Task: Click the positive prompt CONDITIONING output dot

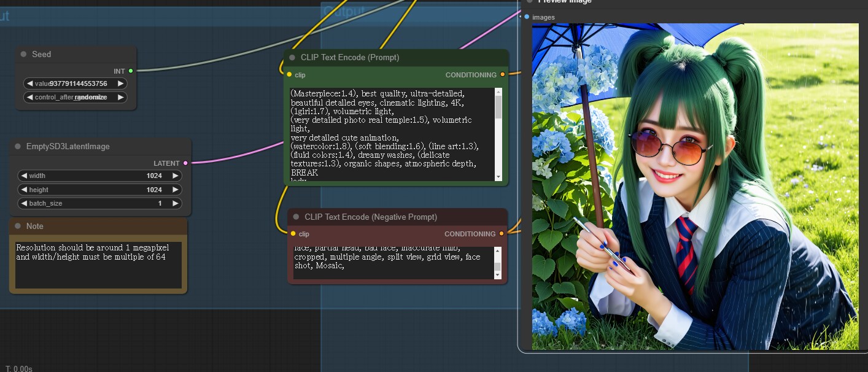Action: [x=502, y=75]
